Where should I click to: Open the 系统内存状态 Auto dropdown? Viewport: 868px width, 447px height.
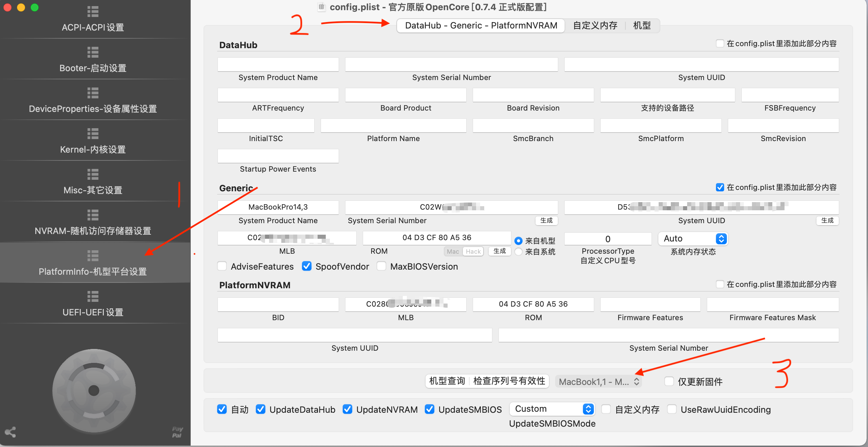click(693, 239)
